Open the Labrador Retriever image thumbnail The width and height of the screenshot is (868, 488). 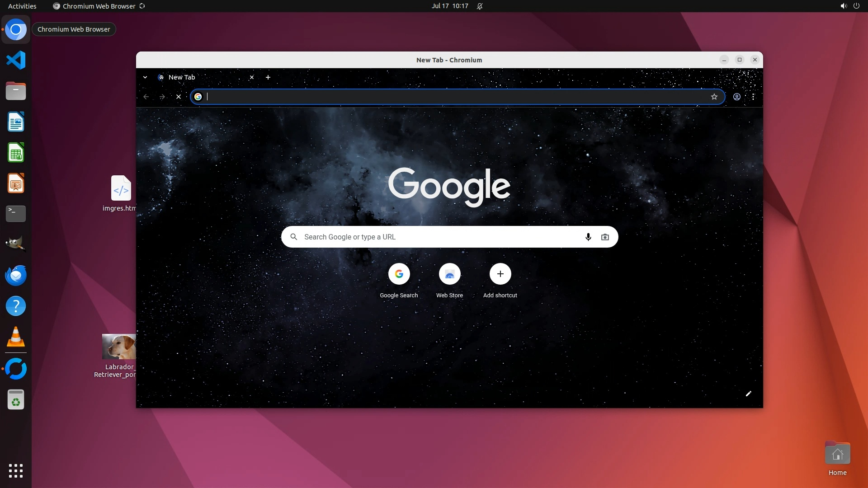(x=118, y=347)
